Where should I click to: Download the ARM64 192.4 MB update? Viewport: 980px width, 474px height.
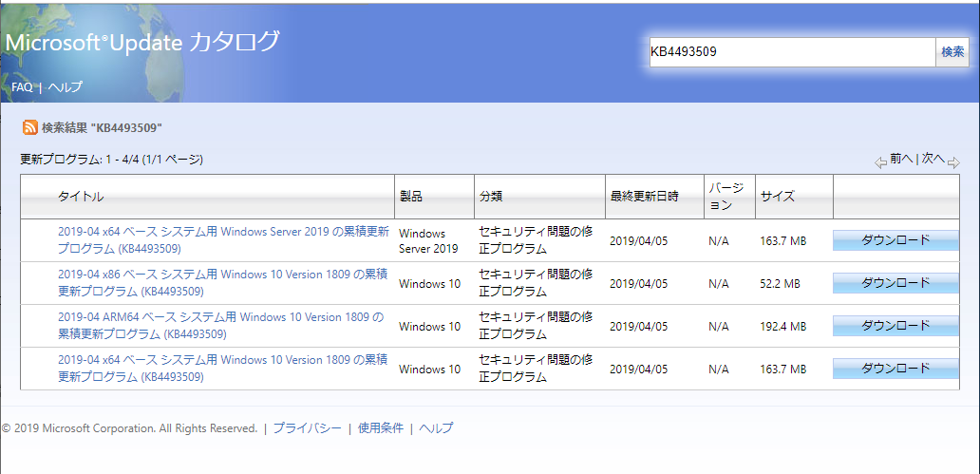coord(895,325)
